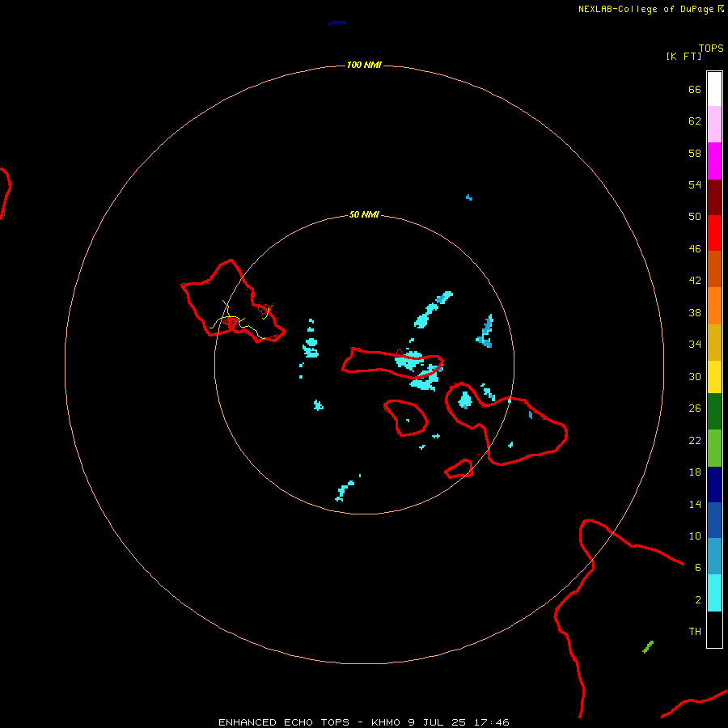Viewport: 728px width, 728px height.
Task: Click the KHMO station identifier
Action: click(385, 722)
